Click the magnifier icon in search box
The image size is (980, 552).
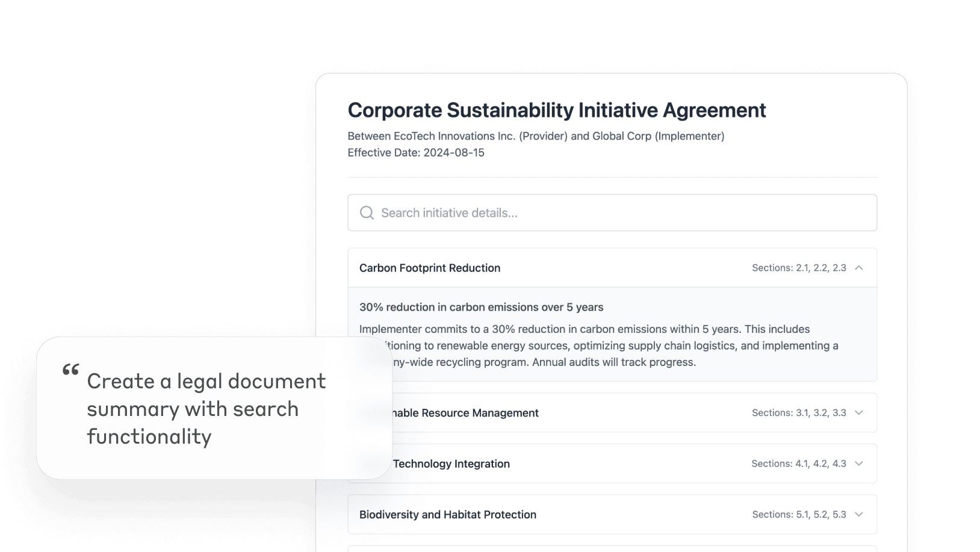point(367,212)
